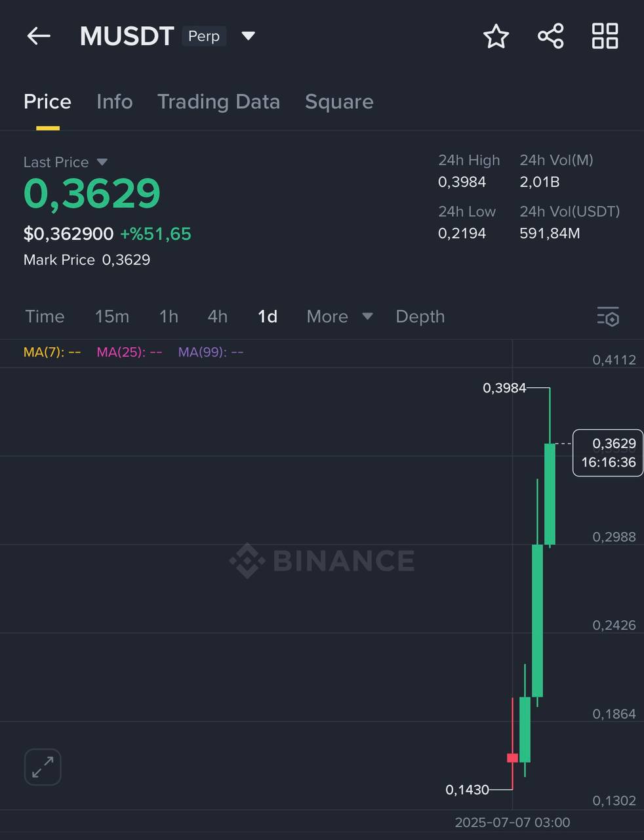This screenshot has width=644, height=840.
Task: Tap the MUSDT pair title
Action: (x=127, y=36)
